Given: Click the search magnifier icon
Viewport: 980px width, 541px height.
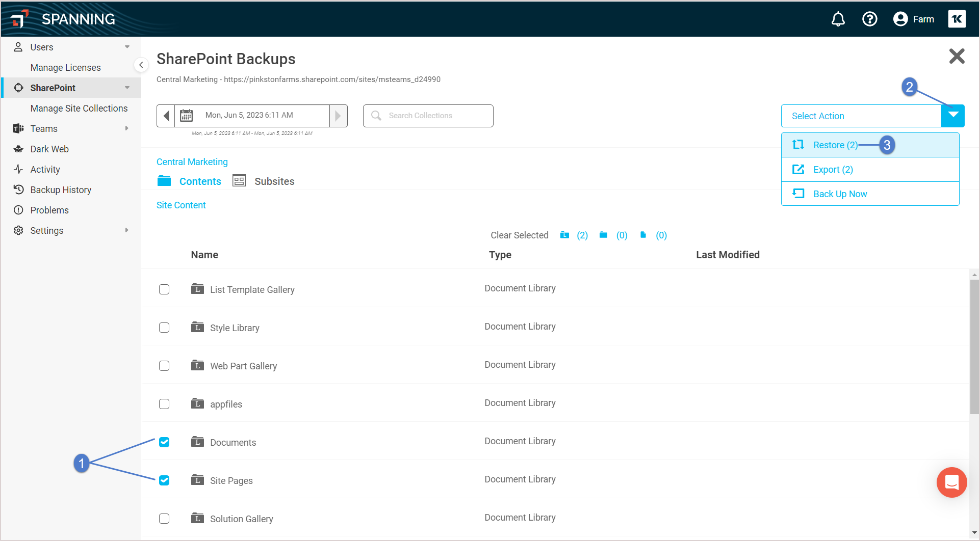Looking at the screenshot, I should [376, 116].
